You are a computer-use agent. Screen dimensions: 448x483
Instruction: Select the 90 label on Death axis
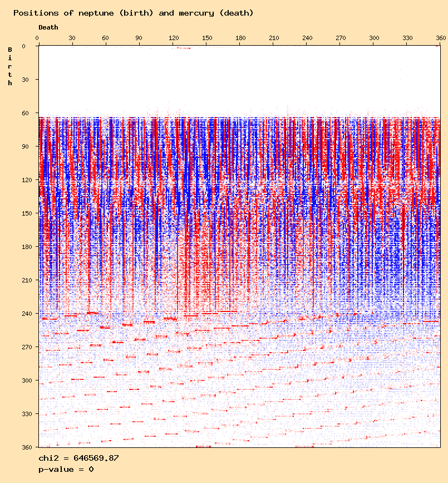[139, 38]
